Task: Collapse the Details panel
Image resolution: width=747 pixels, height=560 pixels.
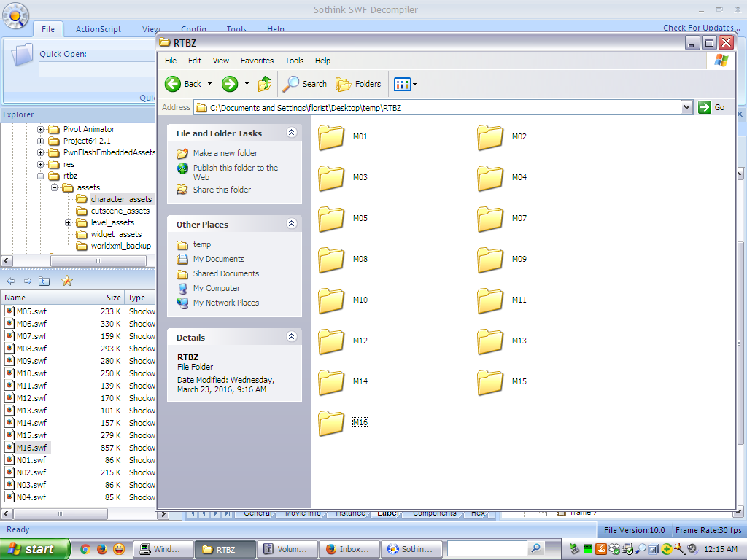Action: pyautogui.click(x=292, y=337)
